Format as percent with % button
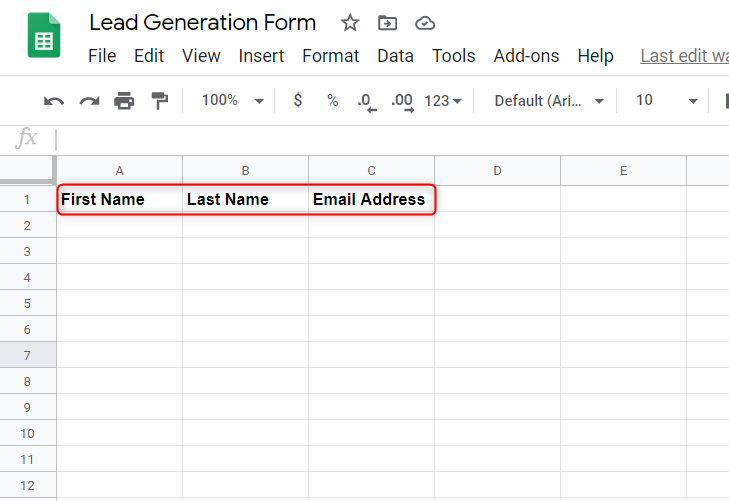Image resolution: width=729 pixels, height=501 pixels. pyautogui.click(x=332, y=100)
